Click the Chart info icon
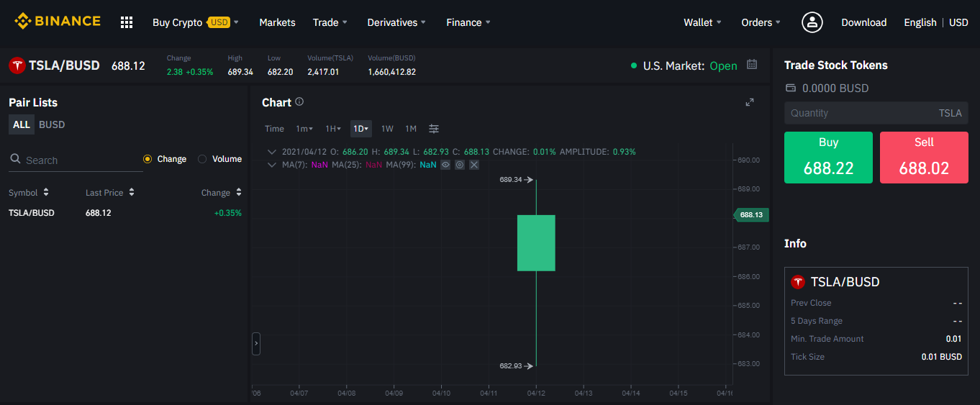Screen dimensions: 980x405 [x=299, y=102]
